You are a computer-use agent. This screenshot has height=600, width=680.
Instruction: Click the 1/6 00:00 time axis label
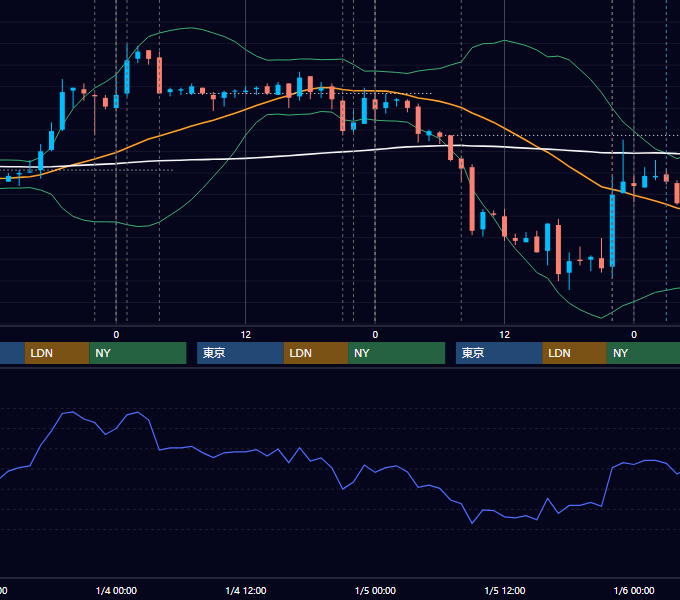click(x=634, y=590)
